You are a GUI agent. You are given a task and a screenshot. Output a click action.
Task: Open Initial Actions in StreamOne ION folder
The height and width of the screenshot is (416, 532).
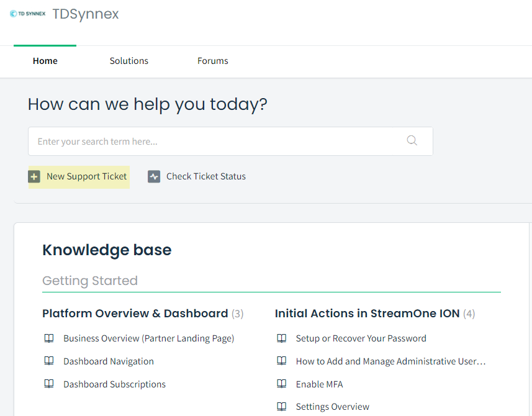coord(367,313)
